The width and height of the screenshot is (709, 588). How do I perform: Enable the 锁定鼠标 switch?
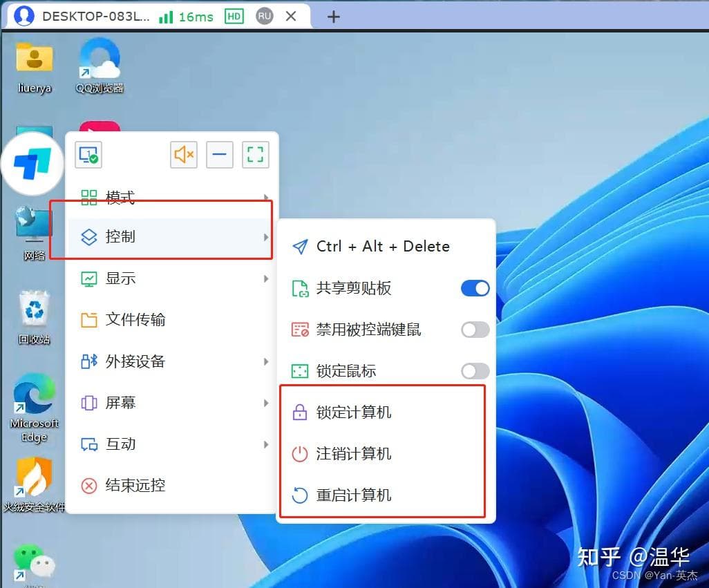(x=475, y=372)
